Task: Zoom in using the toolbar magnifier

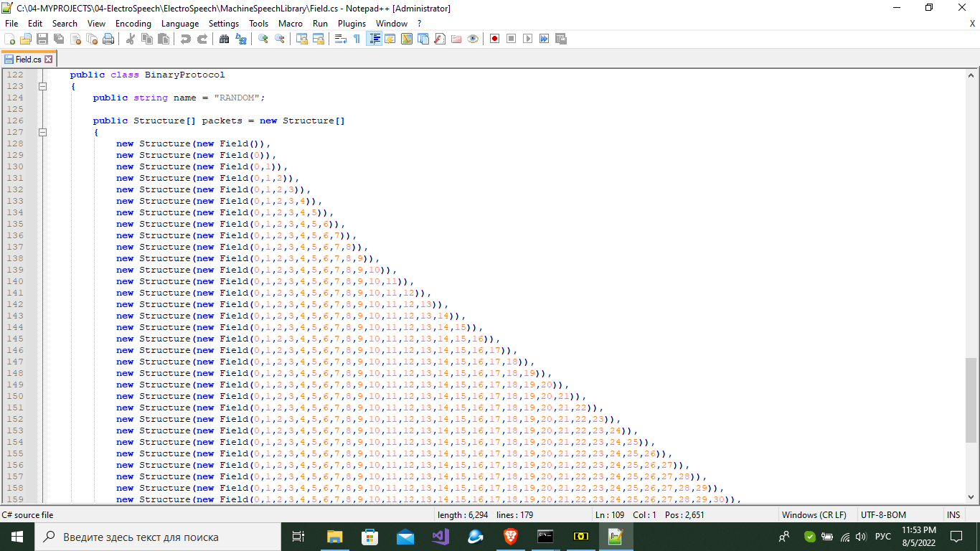Action: (x=263, y=39)
